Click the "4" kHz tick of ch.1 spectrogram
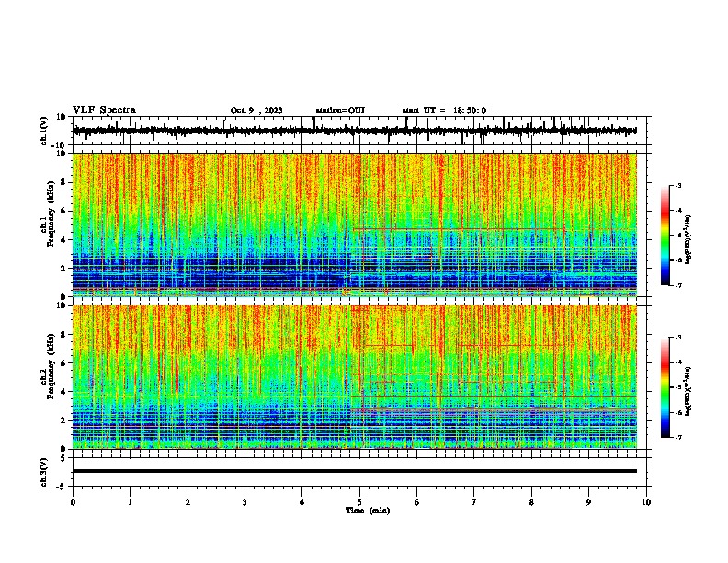 [64, 240]
